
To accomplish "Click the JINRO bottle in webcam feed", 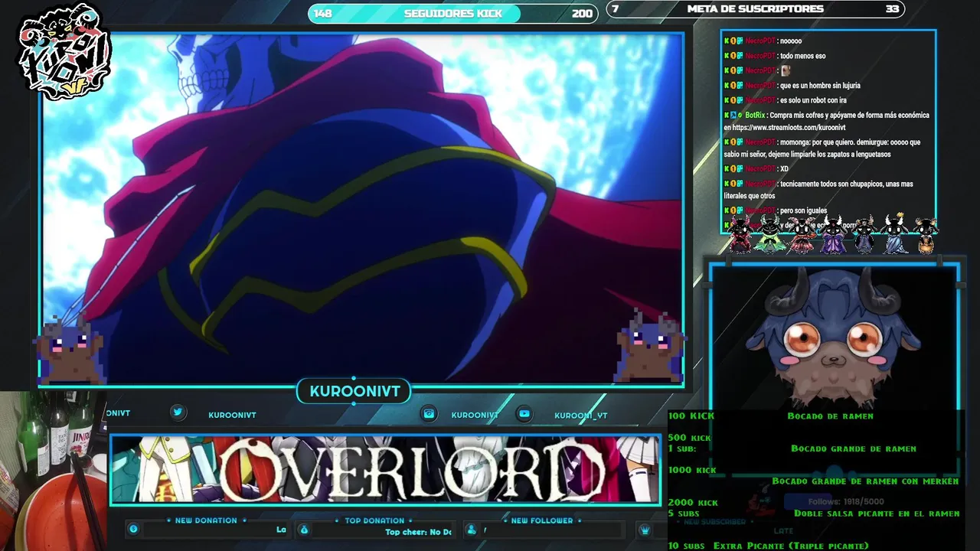I will [x=81, y=429].
